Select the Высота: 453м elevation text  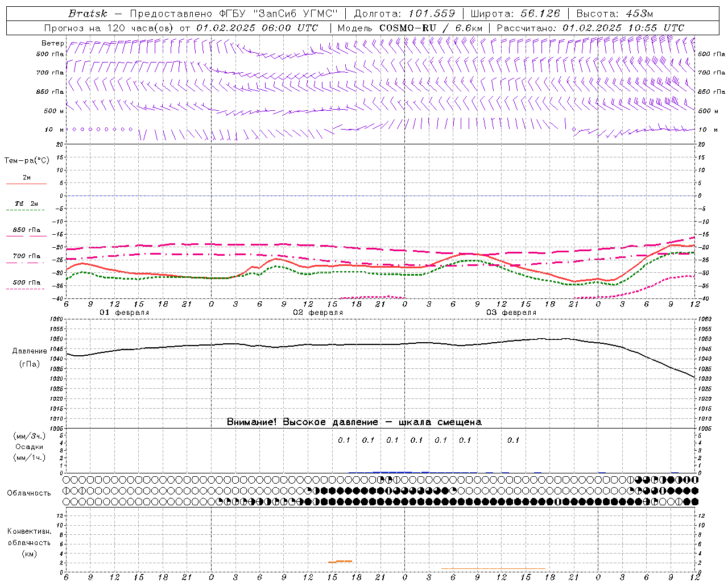click(x=615, y=14)
